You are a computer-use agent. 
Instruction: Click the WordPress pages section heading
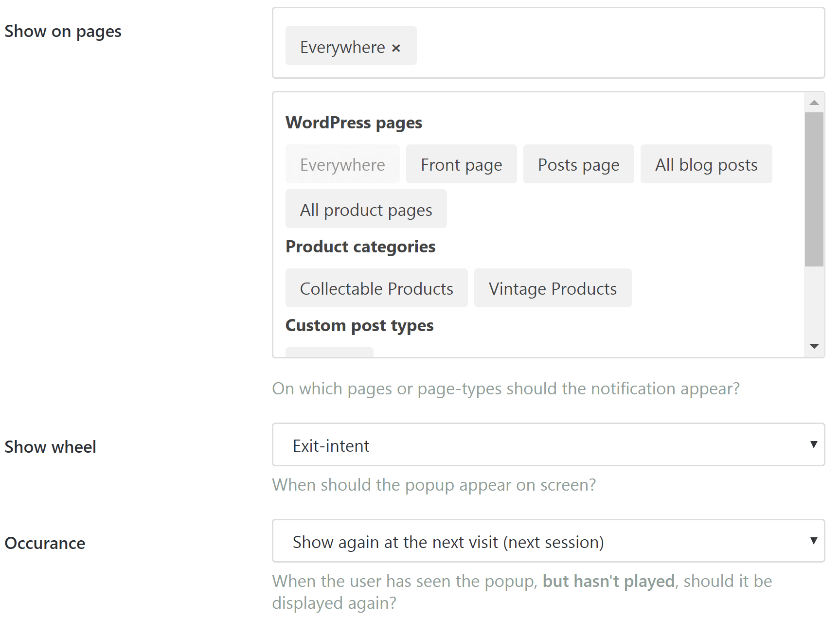pyautogui.click(x=354, y=123)
